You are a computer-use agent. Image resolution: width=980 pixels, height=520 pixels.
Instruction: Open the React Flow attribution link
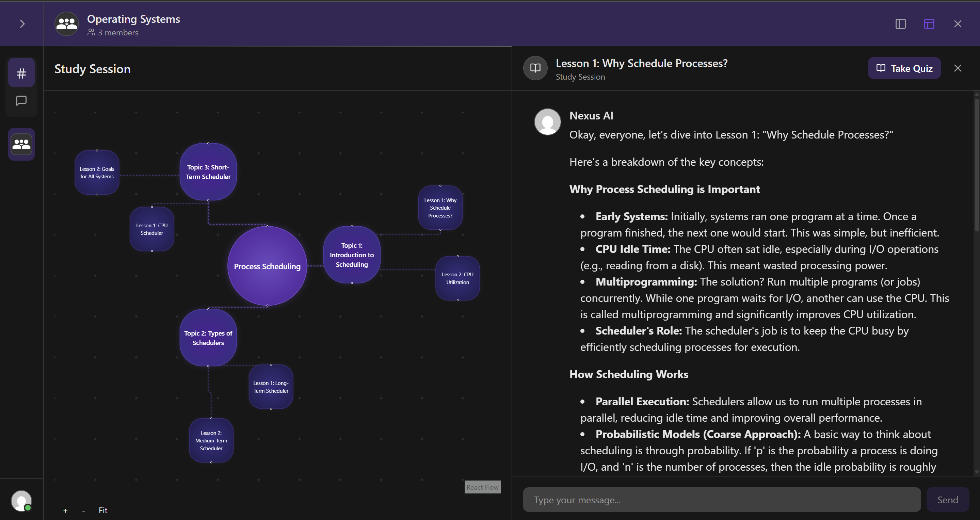482,487
